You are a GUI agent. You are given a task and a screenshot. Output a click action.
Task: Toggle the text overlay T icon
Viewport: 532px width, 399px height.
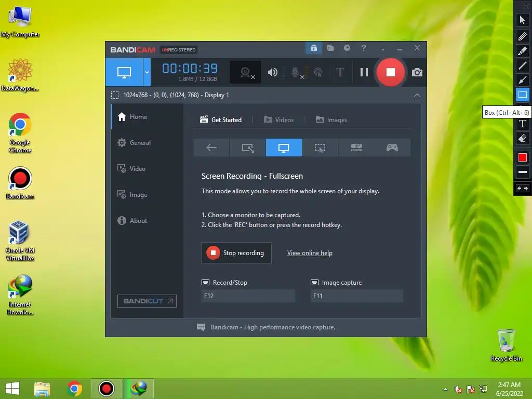click(x=340, y=72)
